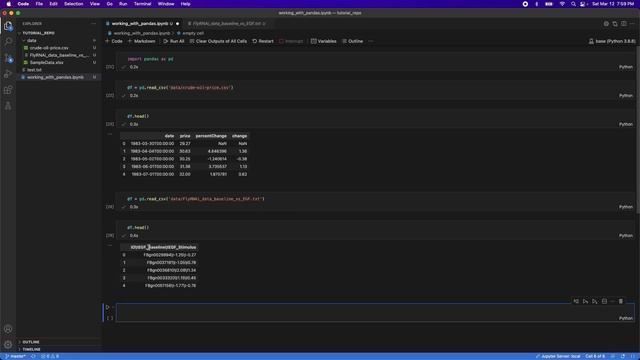Split the editor to the right
The height and width of the screenshot is (360, 640).
[624, 24]
